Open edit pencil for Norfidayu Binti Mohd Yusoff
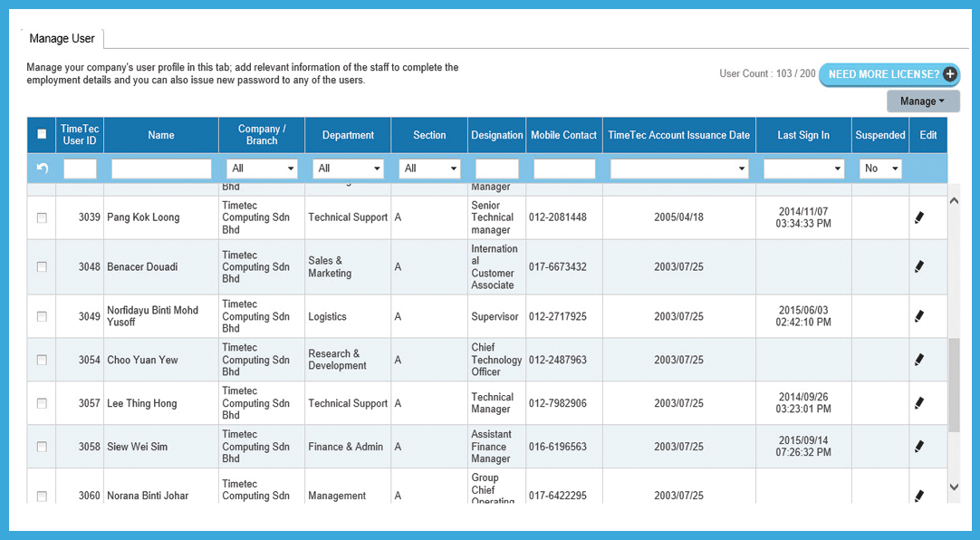The width and height of the screenshot is (980, 540). pos(919,316)
